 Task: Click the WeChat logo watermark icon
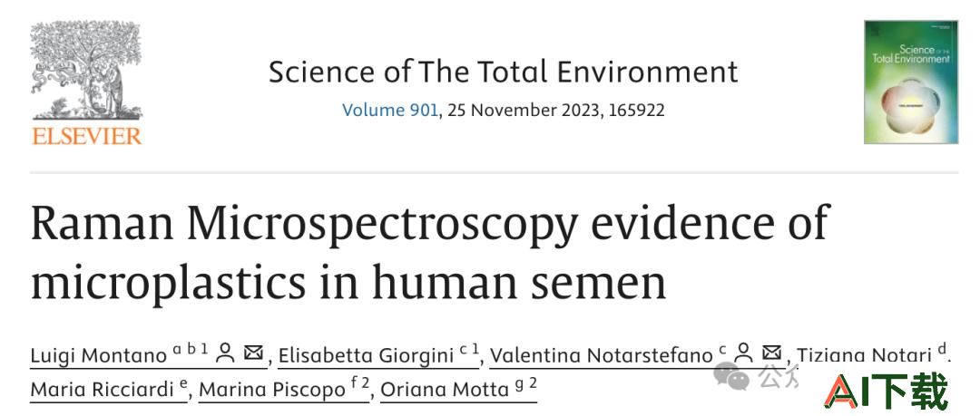tap(731, 375)
